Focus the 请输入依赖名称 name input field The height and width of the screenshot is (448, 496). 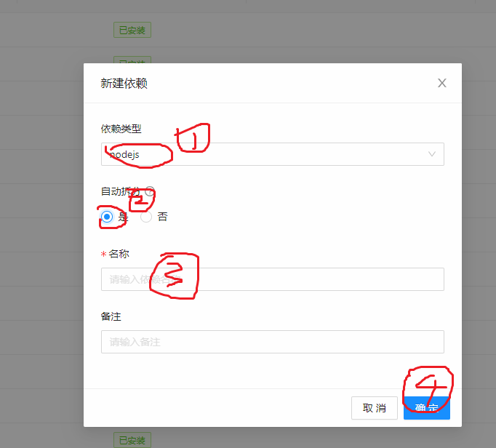click(x=272, y=279)
